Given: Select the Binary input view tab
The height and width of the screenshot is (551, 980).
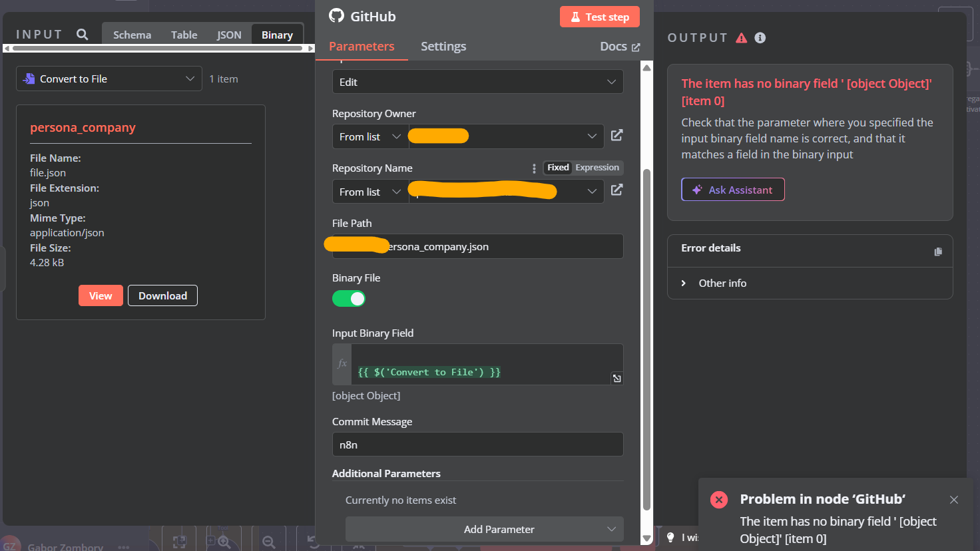Looking at the screenshot, I should (x=277, y=35).
